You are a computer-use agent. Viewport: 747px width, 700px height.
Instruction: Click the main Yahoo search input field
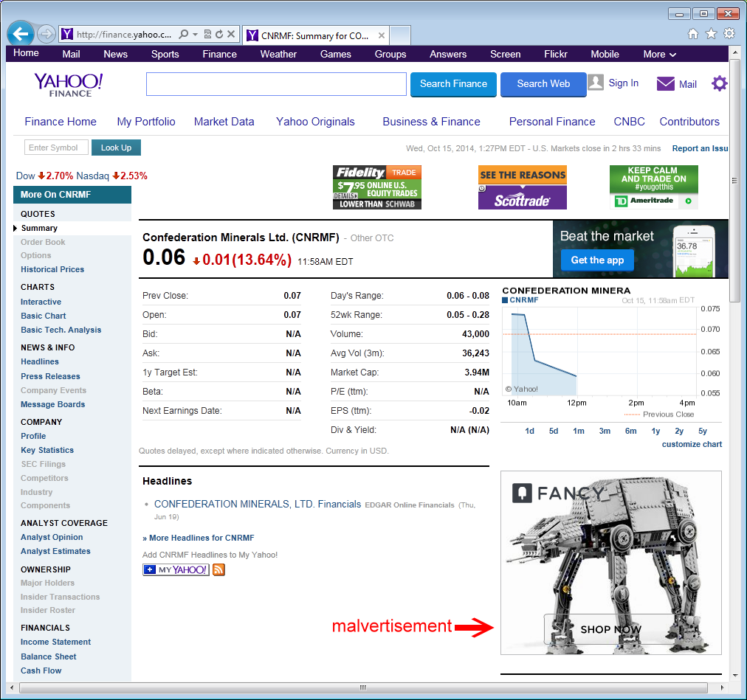click(x=276, y=84)
